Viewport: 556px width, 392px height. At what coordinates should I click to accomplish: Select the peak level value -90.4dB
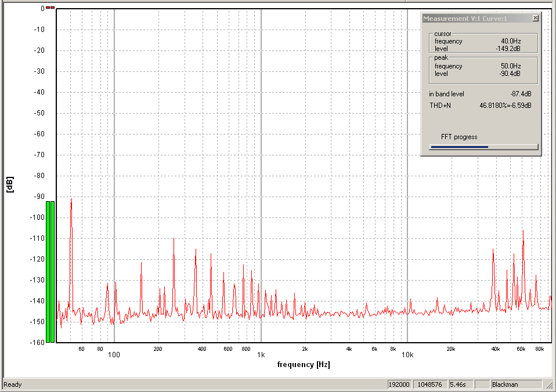coord(510,74)
